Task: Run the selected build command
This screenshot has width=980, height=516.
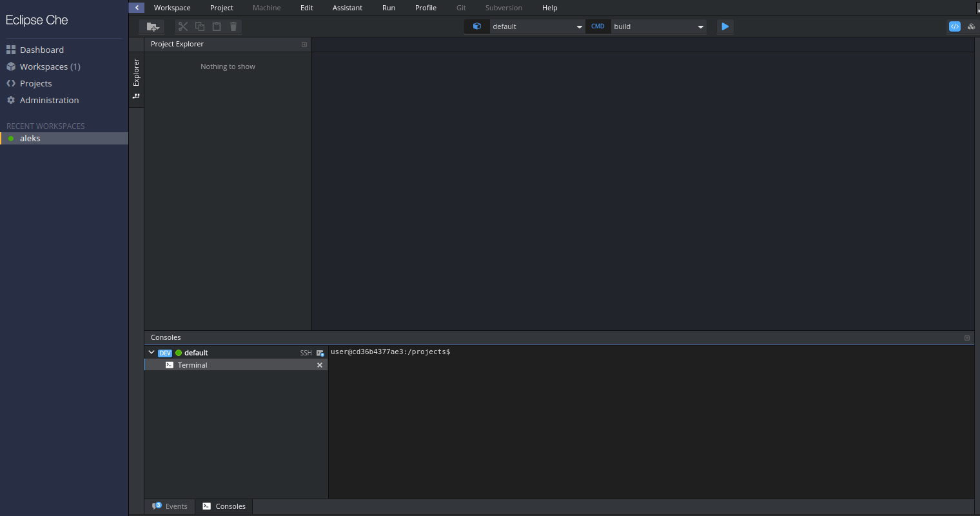Action: (725, 26)
